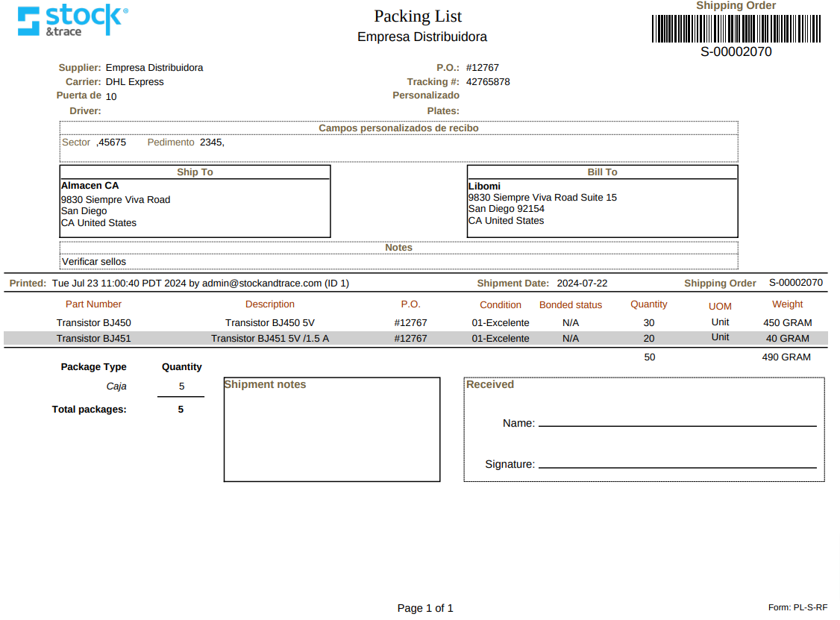Click the Shipping Order barcode
This screenshot has width=840, height=620.
[x=736, y=29]
